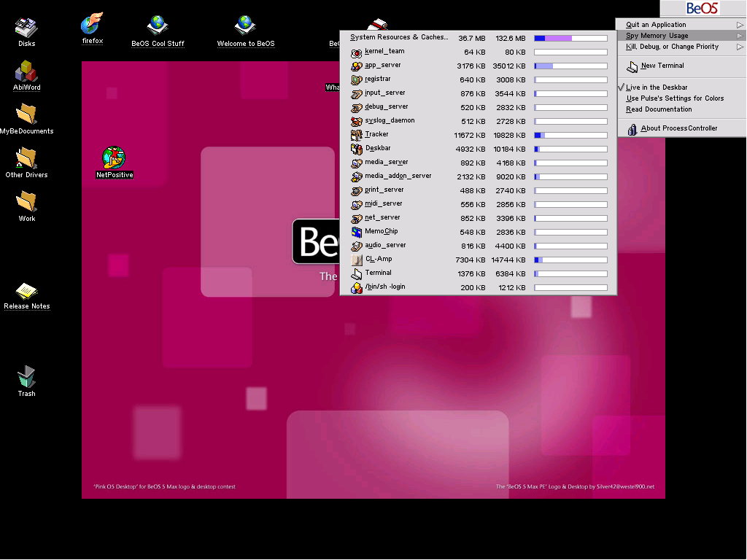Click System Resources & Caches memory bar
747x560 pixels.
(x=570, y=38)
